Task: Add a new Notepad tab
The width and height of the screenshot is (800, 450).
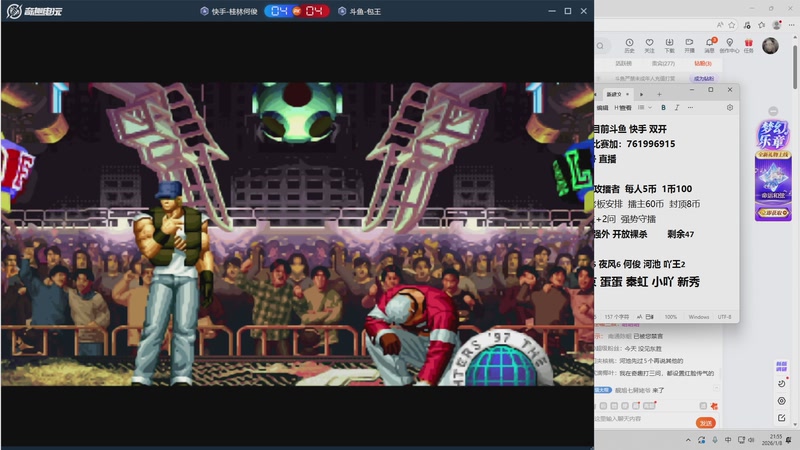Action: click(659, 94)
